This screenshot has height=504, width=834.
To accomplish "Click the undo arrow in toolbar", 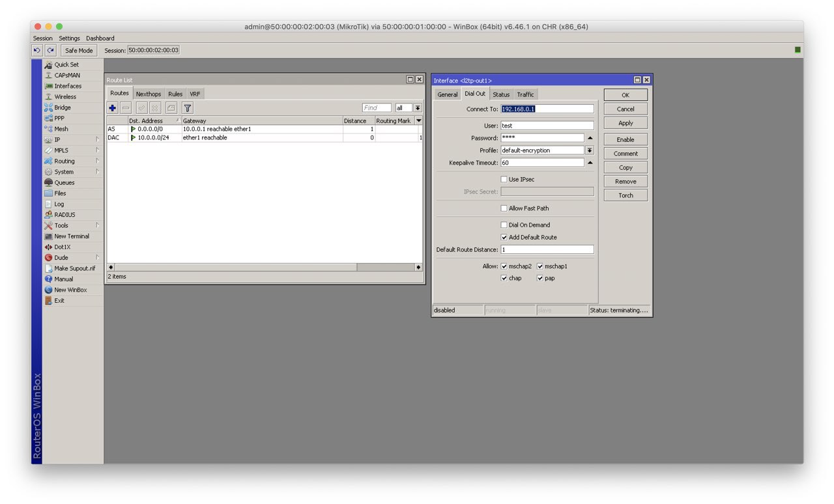I will pos(37,50).
